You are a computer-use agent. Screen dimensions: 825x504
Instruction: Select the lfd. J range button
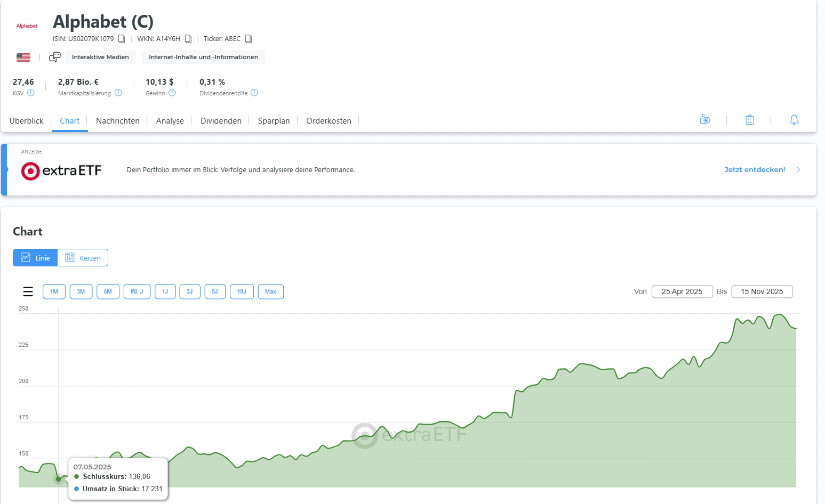point(137,291)
